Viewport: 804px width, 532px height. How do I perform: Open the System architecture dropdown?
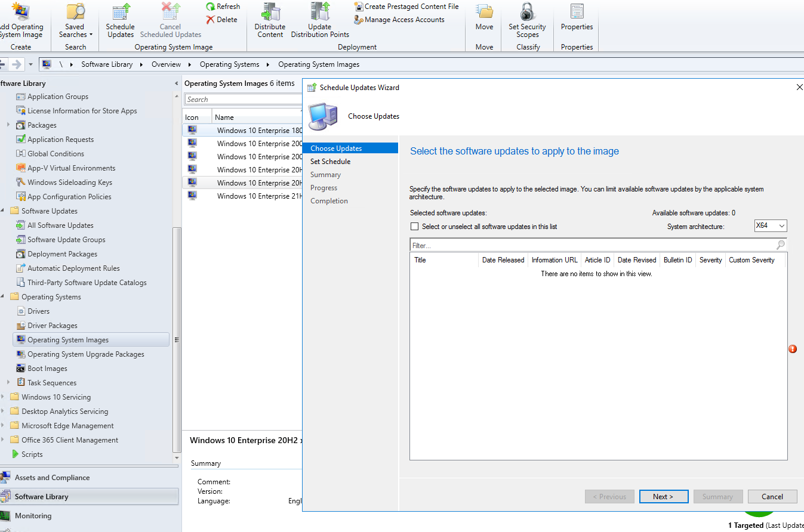pyautogui.click(x=770, y=225)
